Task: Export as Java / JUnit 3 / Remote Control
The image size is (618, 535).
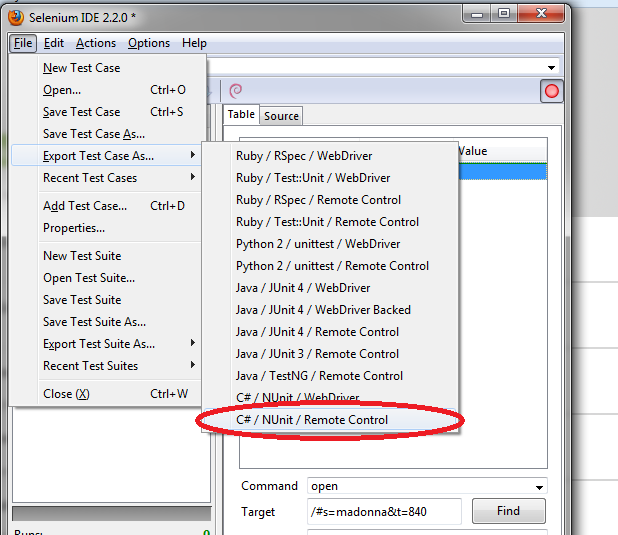Action: (330, 354)
